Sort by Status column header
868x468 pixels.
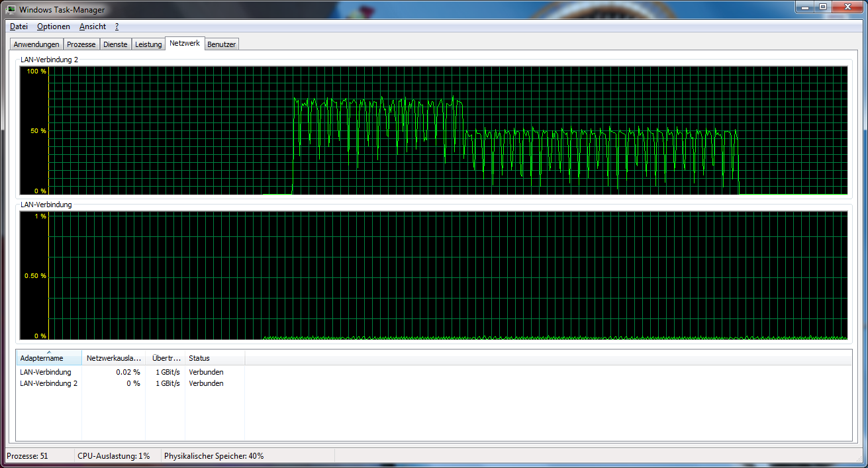215,358
